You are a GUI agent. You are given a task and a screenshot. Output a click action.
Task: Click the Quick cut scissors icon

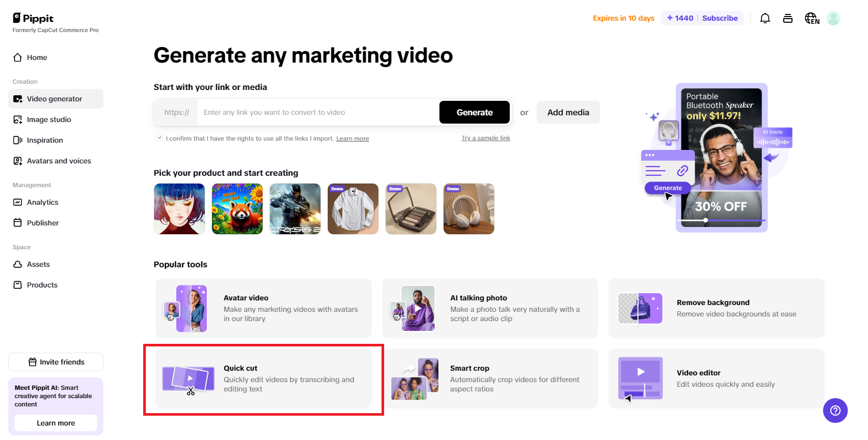[191, 391]
